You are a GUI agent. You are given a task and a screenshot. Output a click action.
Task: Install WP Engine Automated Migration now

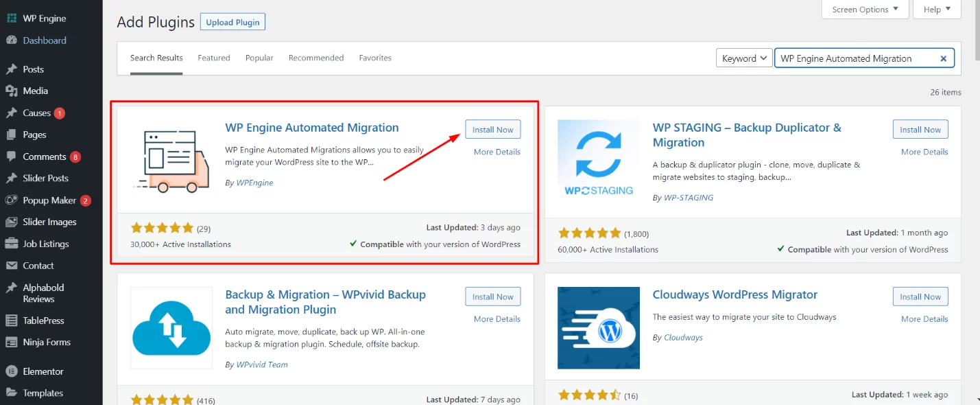click(493, 129)
